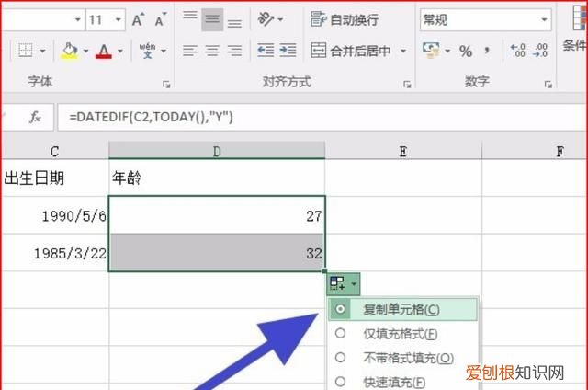Open 对齐方式 group dialog launcher
Image resolution: width=588 pixels, height=390 pixels.
point(407,85)
